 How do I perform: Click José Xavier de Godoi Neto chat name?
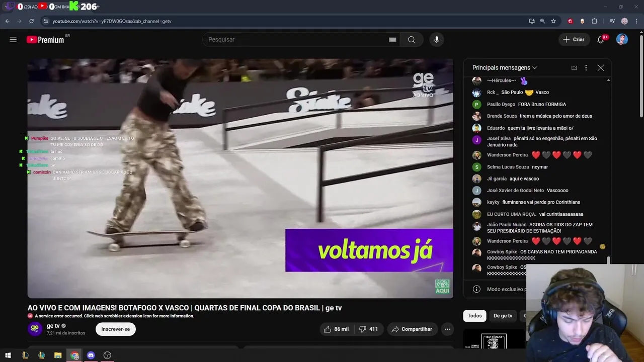[515, 191]
